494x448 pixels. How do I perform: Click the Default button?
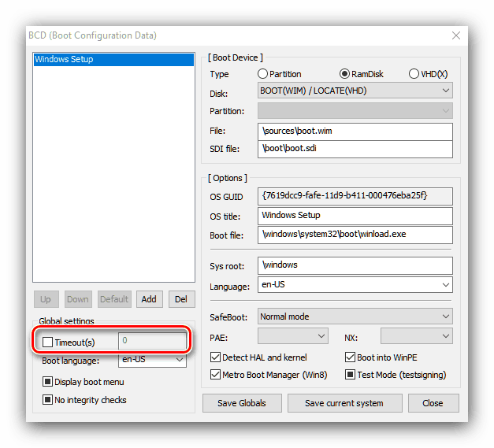(114, 299)
